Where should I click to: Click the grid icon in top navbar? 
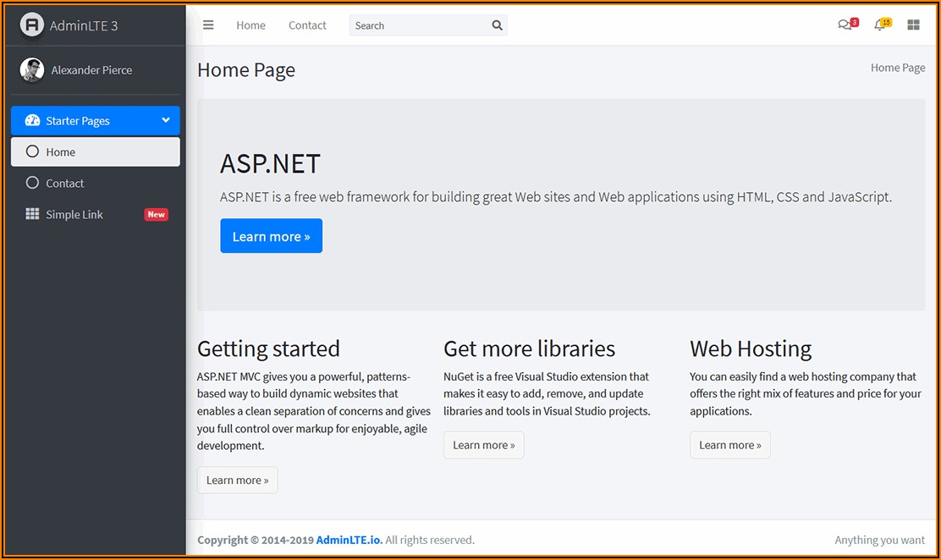[x=913, y=25]
